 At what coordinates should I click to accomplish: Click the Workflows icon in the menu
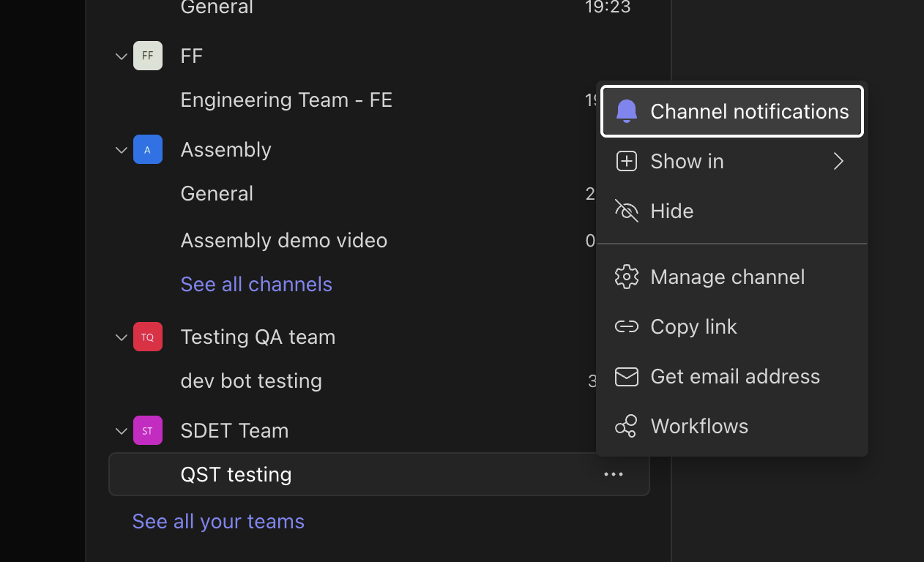tap(627, 426)
